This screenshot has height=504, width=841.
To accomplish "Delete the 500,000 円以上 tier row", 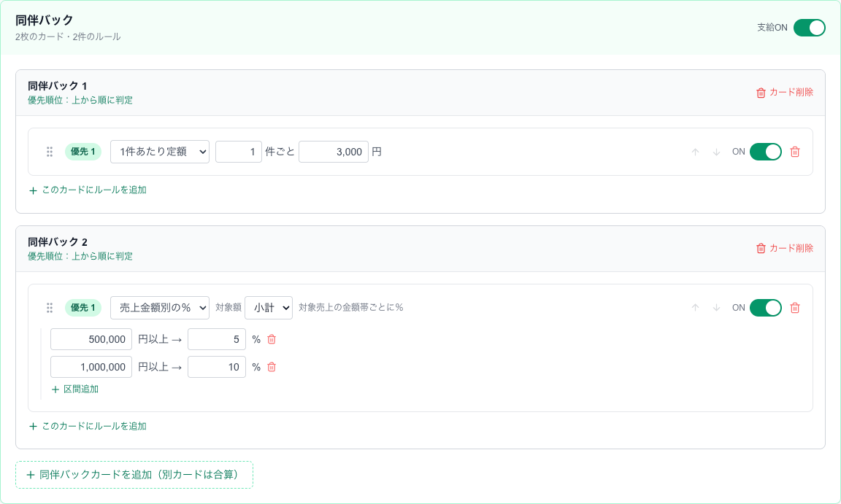I will (272, 340).
